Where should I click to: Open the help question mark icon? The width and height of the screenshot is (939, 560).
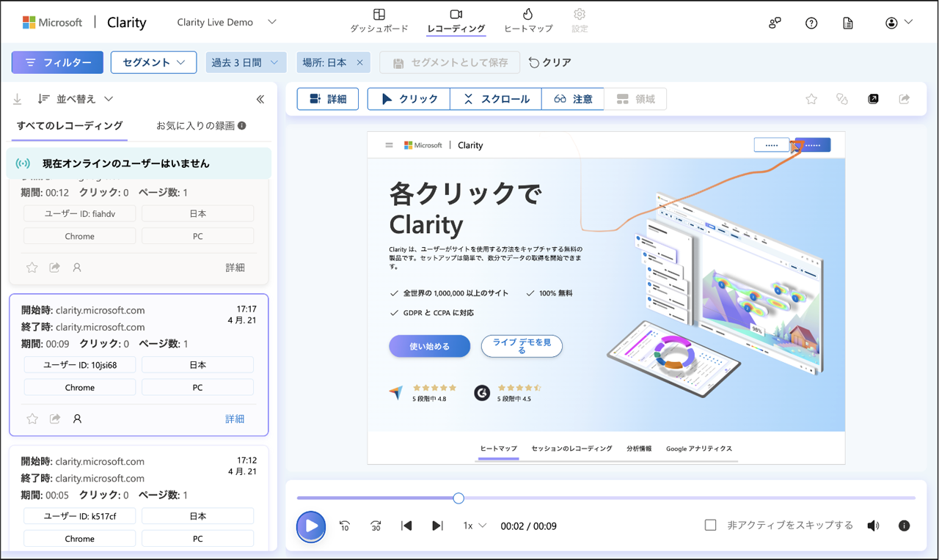tap(811, 23)
